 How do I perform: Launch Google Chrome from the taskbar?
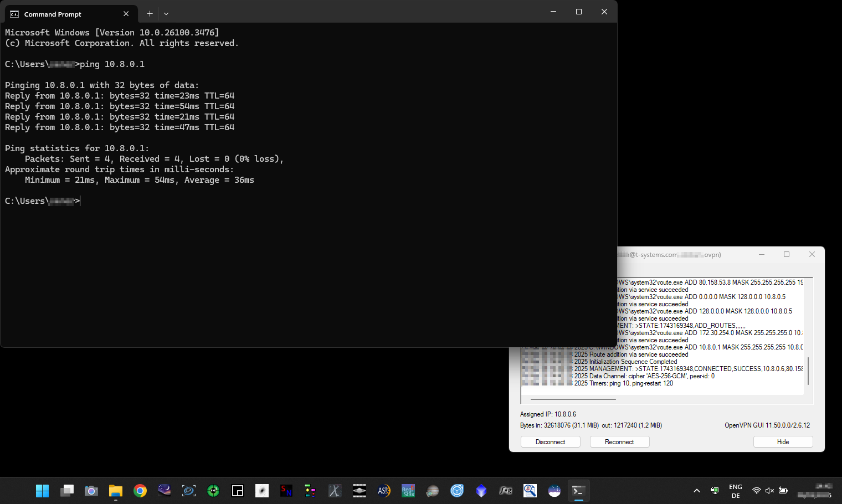[x=140, y=491]
